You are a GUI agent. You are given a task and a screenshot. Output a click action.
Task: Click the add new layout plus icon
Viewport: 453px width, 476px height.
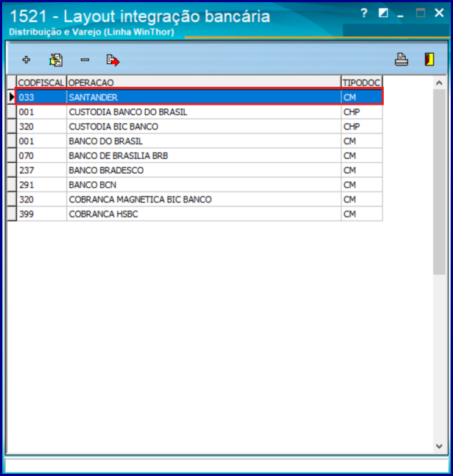(x=27, y=60)
